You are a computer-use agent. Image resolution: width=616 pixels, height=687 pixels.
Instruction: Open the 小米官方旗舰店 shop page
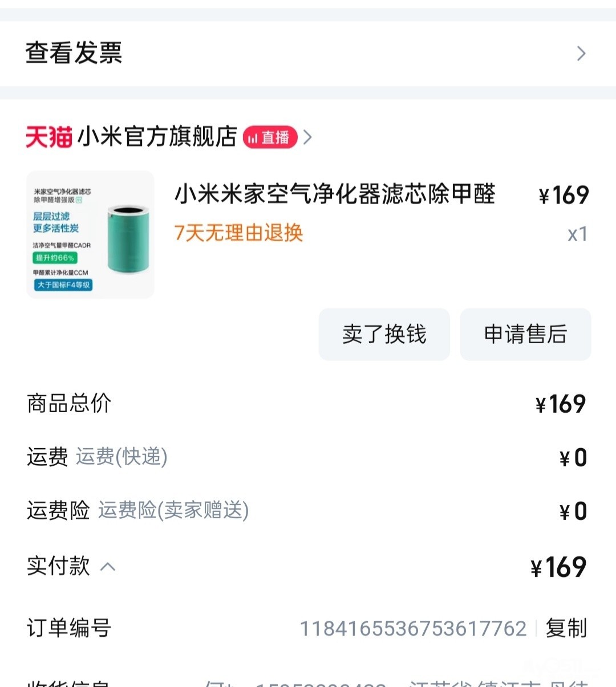(157, 137)
